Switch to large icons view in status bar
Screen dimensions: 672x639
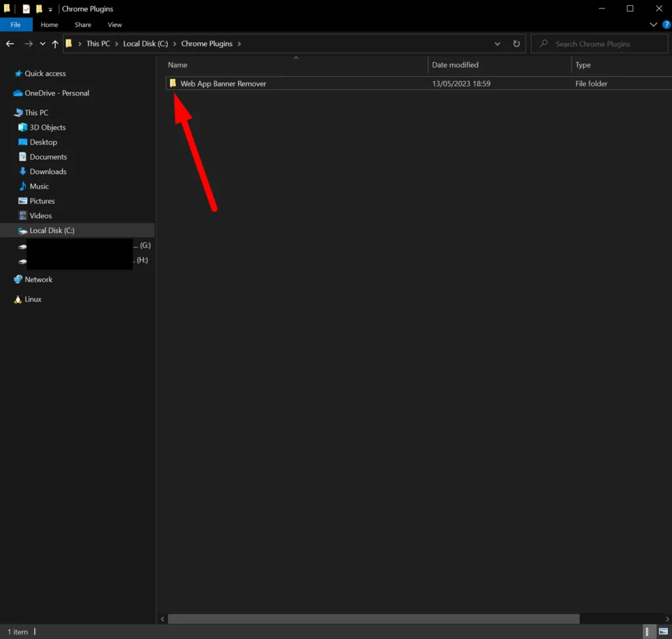(x=663, y=631)
